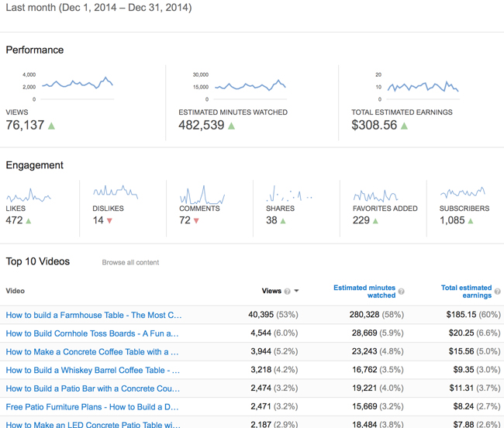The width and height of the screenshot is (504, 428).
Task: Click the help icon next to Views column
Action: pyautogui.click(x=288, y=292)
